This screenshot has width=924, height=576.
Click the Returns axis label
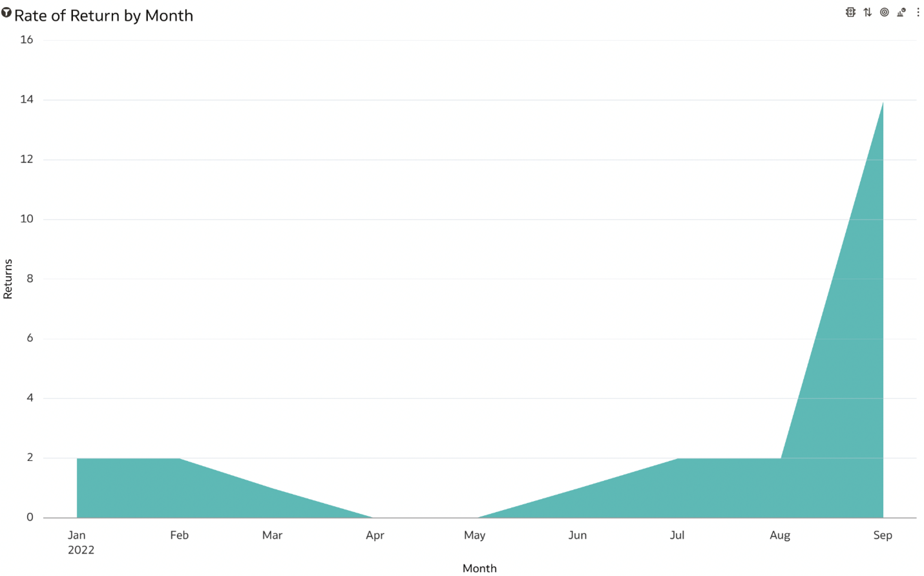point(8,279)
